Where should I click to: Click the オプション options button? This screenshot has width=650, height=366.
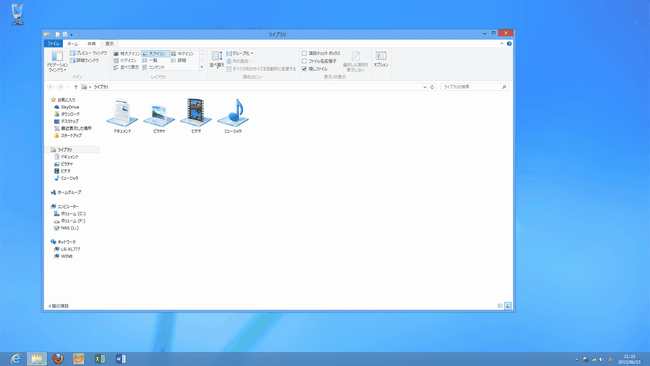point(381,59)
